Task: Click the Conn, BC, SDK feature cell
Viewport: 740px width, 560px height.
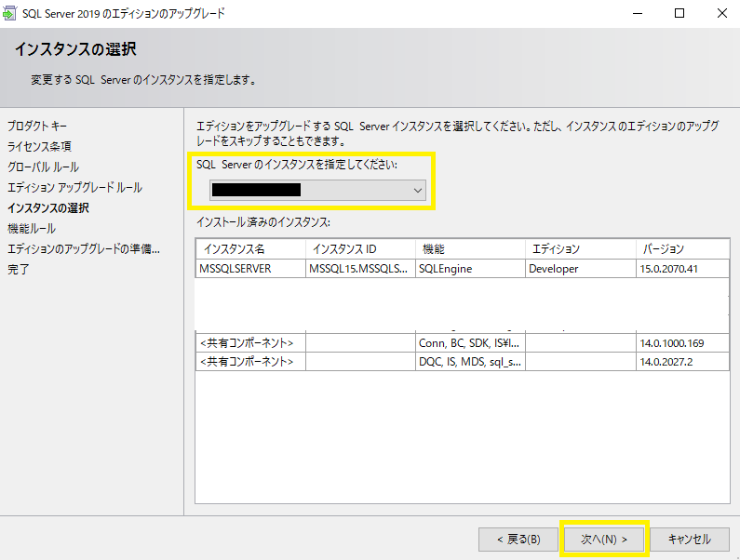Action: 470,343
